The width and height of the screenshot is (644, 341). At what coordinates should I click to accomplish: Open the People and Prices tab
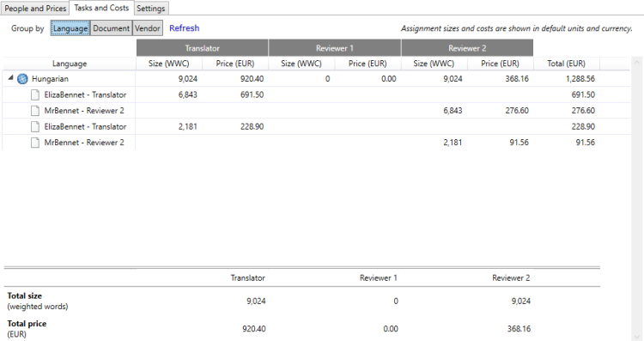coord(35,9)
